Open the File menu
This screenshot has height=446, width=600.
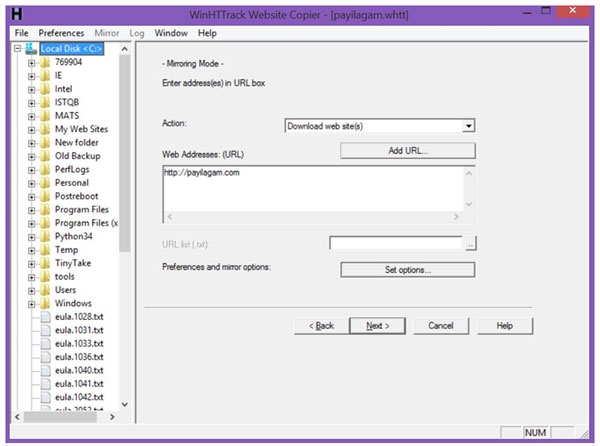point(21,33)
